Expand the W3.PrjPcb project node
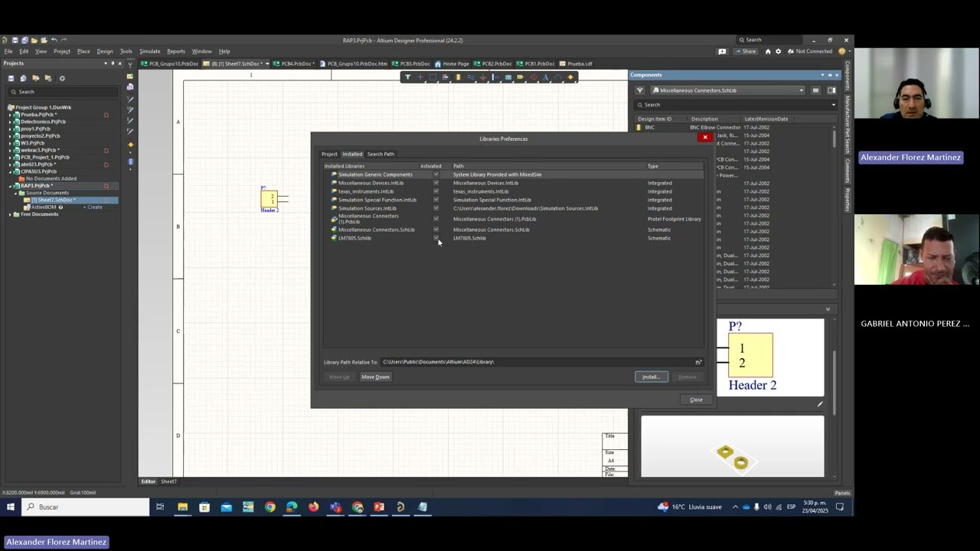Viewport: 980px width, 551px height. [10, 143]
